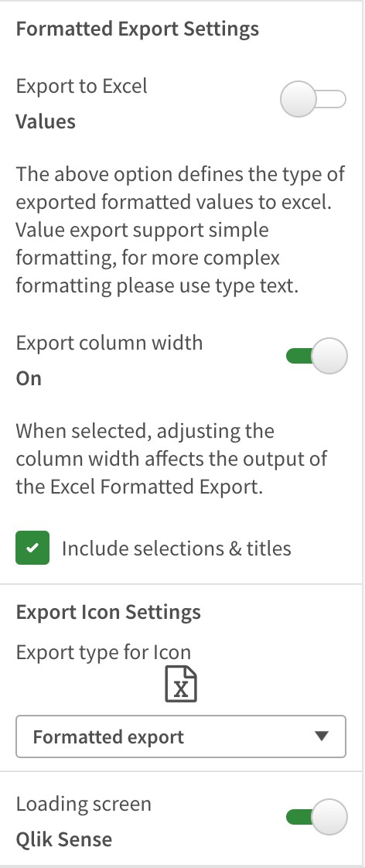This screenshot has width=365, height=868.
Task: Click the Export type for Icon label
Action: point(104,651)
